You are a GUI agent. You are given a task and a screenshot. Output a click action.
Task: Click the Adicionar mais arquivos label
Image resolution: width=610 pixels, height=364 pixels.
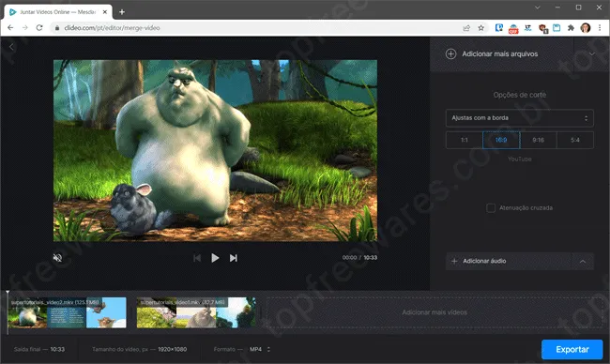pyautogui.click(x=500, y=54)
